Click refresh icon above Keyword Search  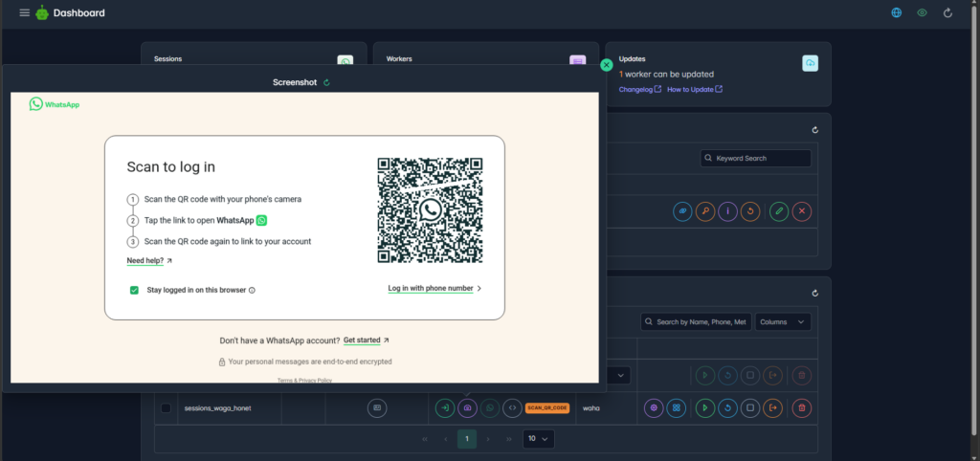(814, 130)
